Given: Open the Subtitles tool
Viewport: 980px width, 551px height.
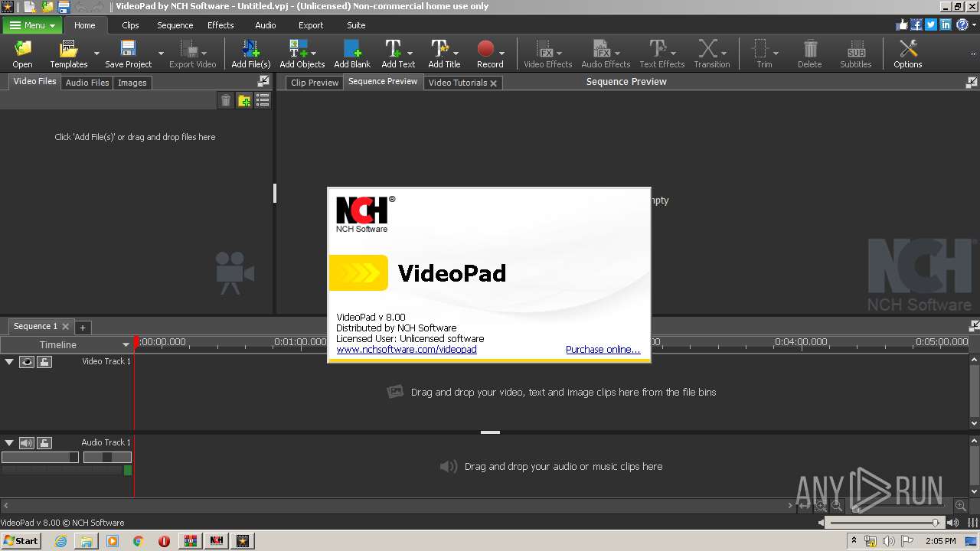Looking at the screenshot, I should coord(855,54).
